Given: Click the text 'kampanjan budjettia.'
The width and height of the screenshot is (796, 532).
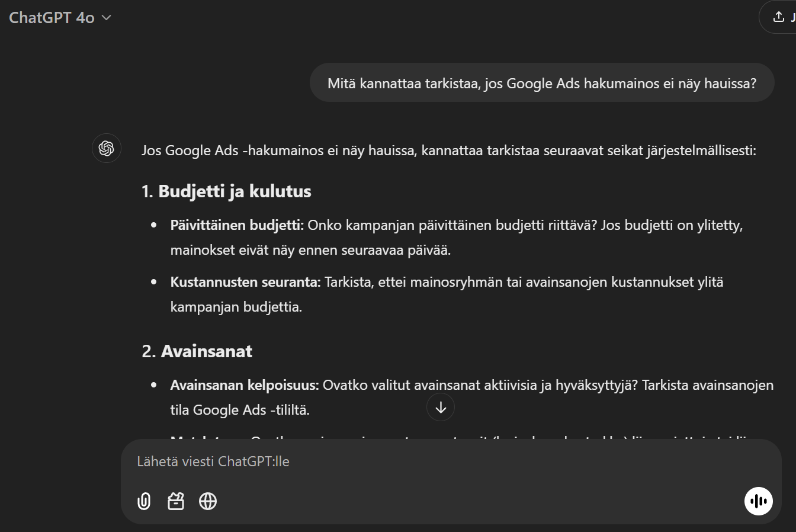Looking at the screenshot, I should point(236,307).
